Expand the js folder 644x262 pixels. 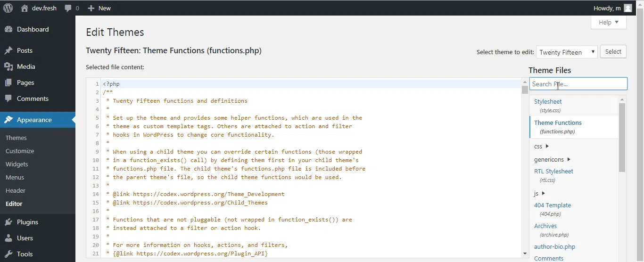[539, 193]
